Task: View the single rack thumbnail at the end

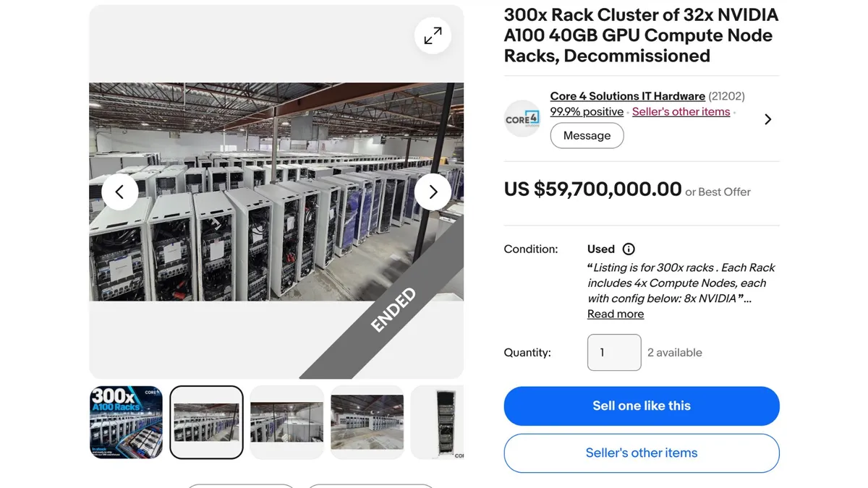Action: (437, 422)
